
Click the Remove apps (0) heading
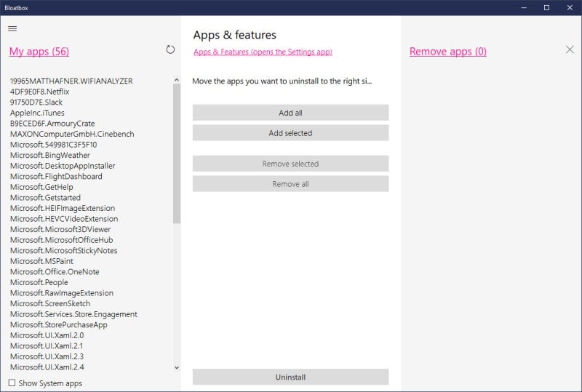click(448, 52)
